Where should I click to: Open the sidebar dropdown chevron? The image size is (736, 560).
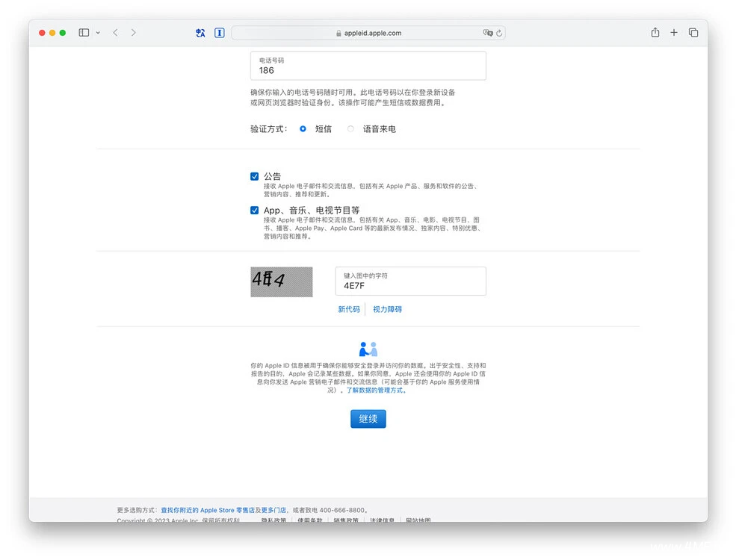tap(98, 33)
